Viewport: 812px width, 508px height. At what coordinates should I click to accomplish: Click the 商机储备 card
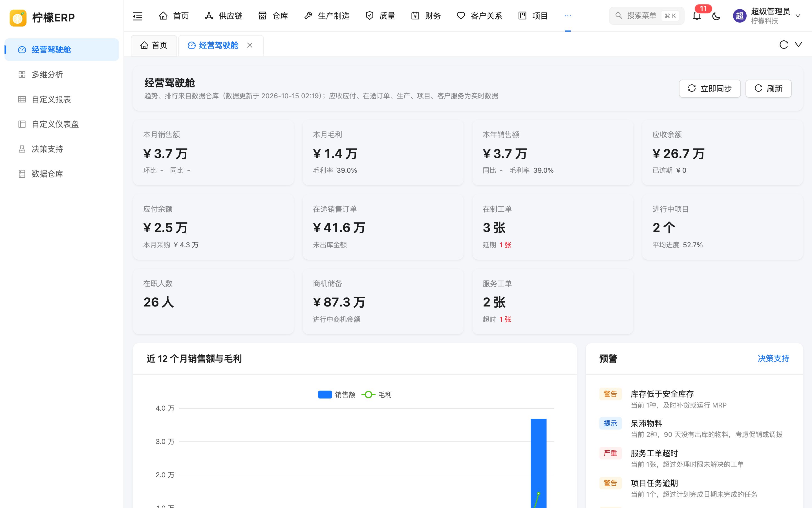click(383, 301)
